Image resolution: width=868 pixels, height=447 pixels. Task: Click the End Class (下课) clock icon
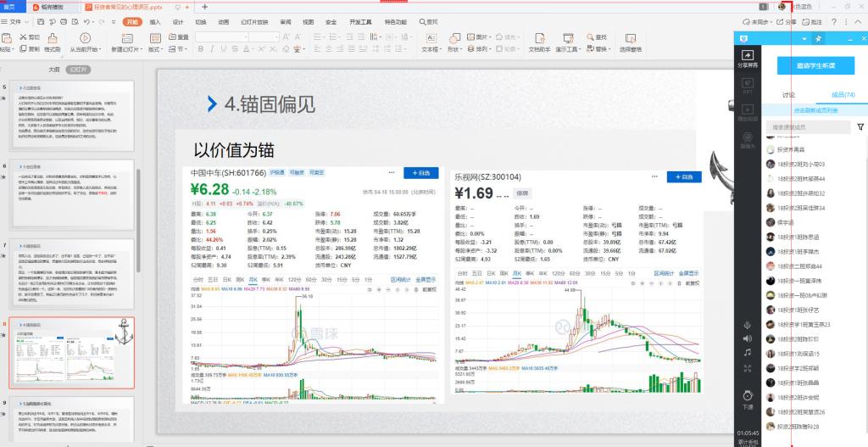tap(748, 395)
